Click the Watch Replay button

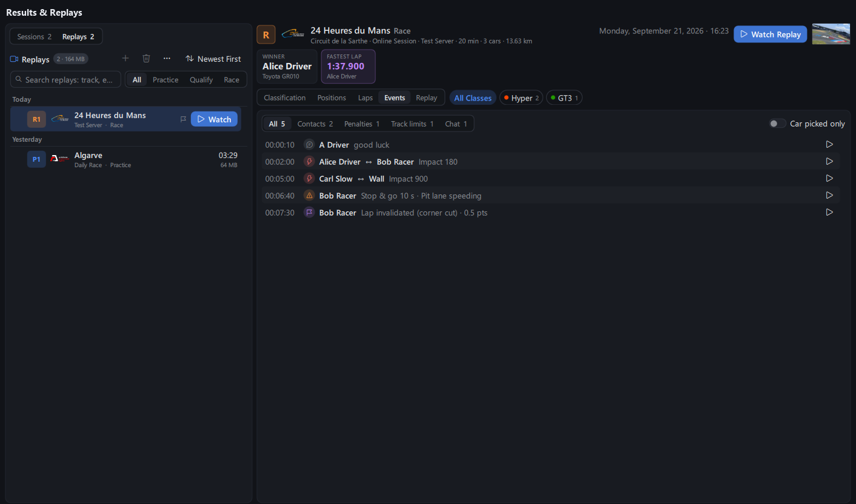pos(770,35)
